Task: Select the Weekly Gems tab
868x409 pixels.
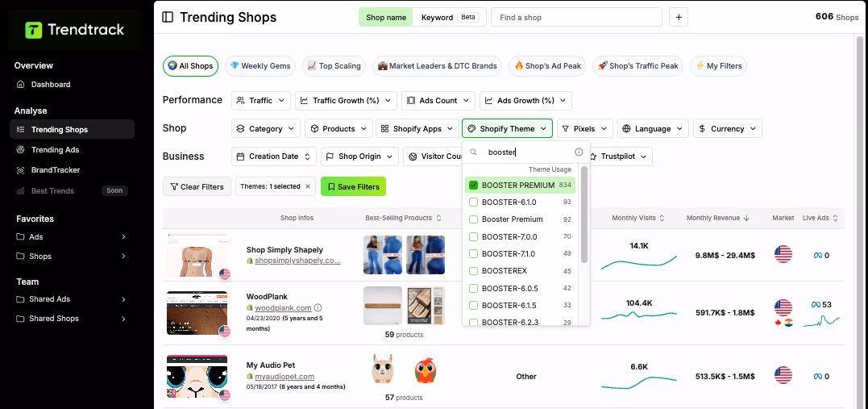Action: pos(260,66)
